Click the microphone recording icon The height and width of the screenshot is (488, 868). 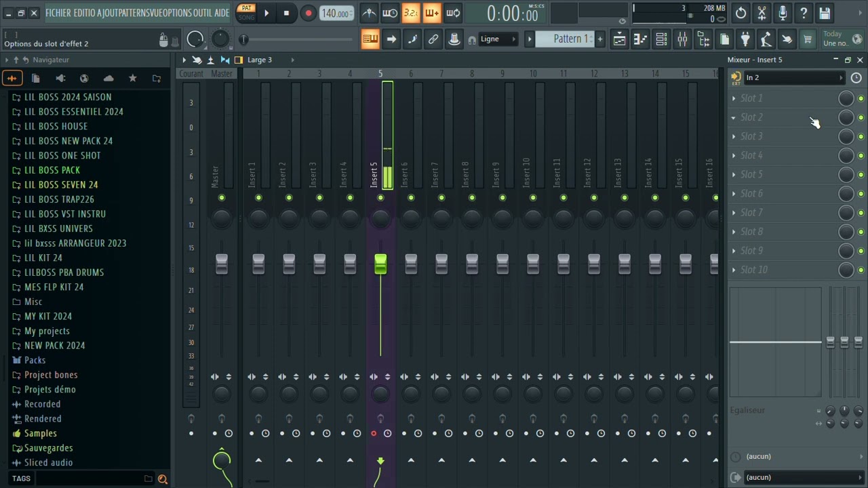[x=783, y=13]
